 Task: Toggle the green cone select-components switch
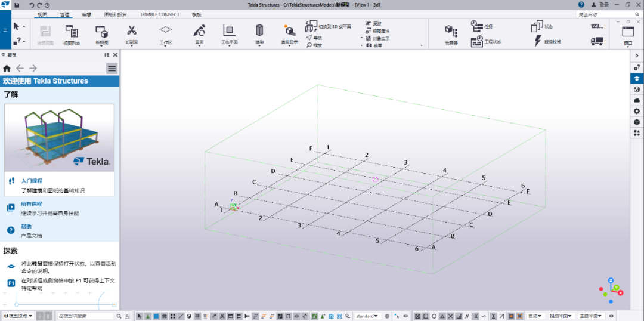tap(148, 316)
